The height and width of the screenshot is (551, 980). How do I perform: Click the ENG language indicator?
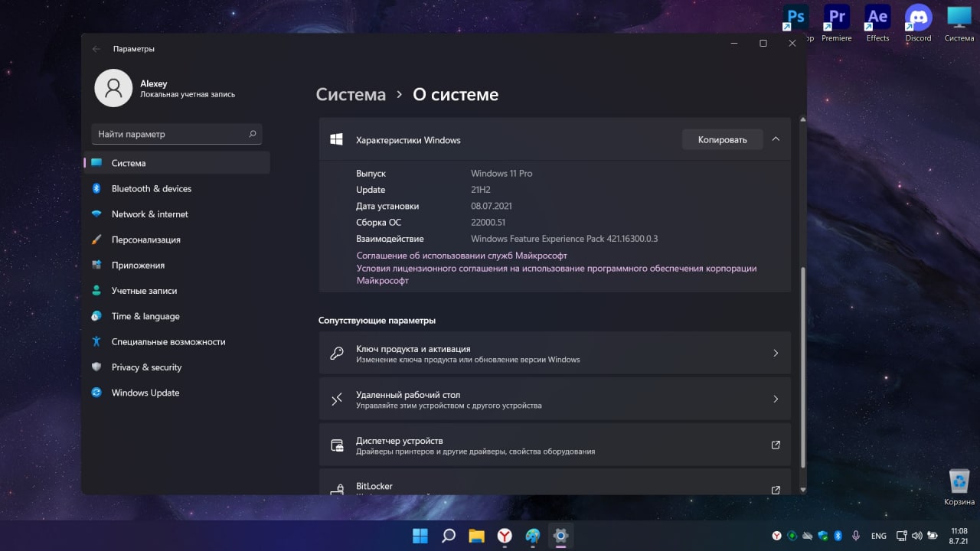[879, 536]
